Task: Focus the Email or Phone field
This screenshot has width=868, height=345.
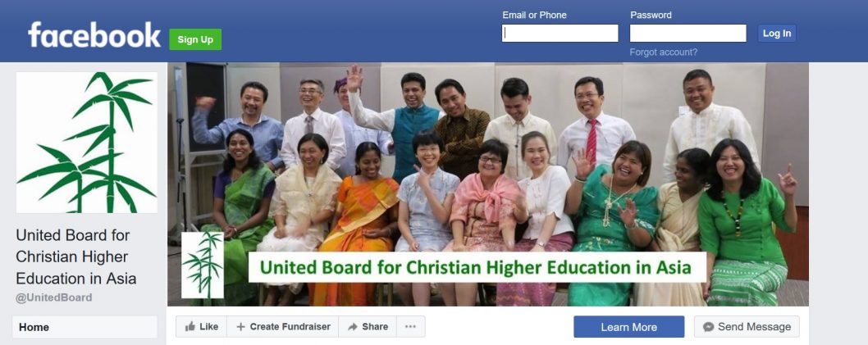Action: (560, 33)
